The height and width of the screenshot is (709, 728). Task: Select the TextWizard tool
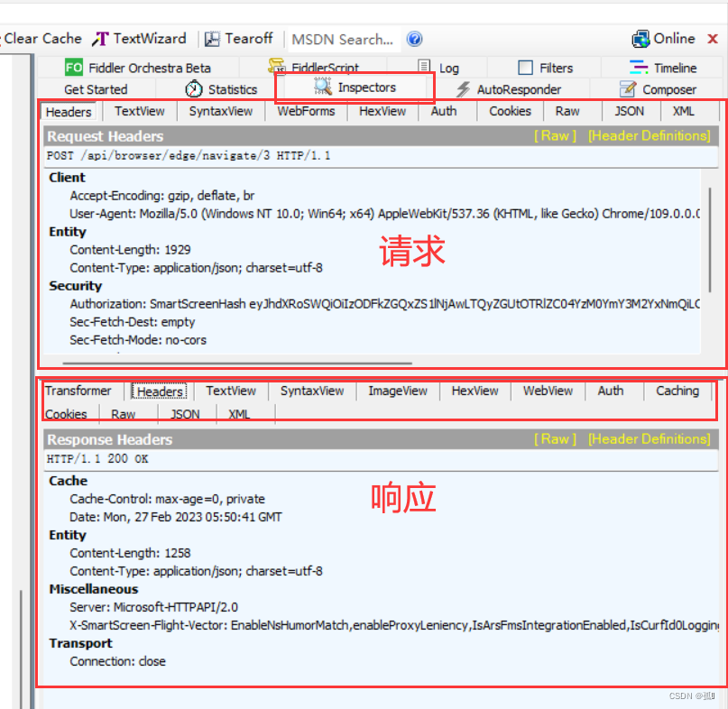pos(139,38)
